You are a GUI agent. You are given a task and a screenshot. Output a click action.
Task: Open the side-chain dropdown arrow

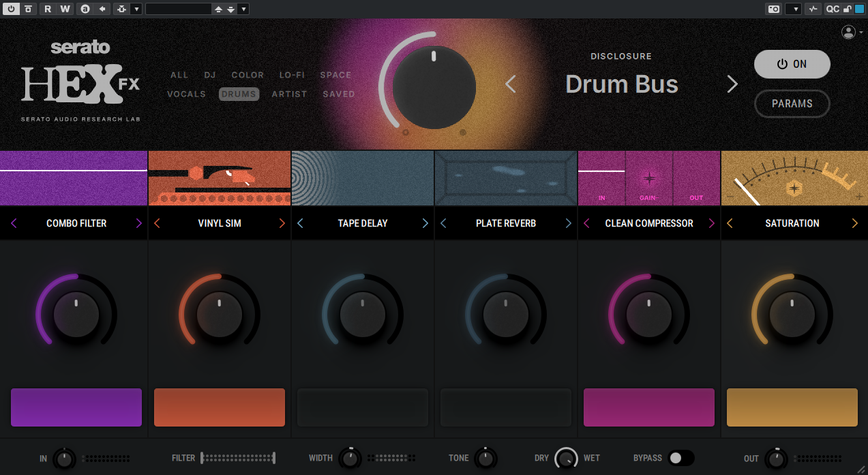pyautogui.click(x=136, y=9)
